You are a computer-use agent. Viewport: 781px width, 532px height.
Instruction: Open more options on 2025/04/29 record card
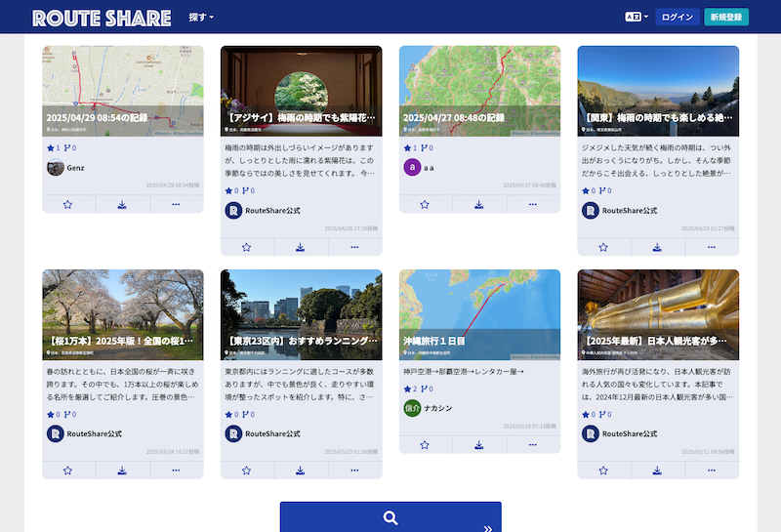click(x=177, y=204)
